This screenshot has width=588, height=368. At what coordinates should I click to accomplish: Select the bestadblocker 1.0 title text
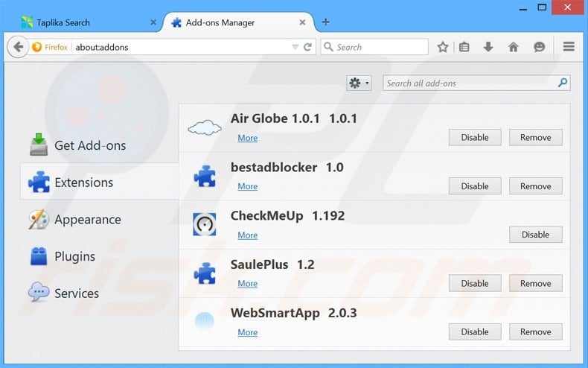[x=287, y=168]
